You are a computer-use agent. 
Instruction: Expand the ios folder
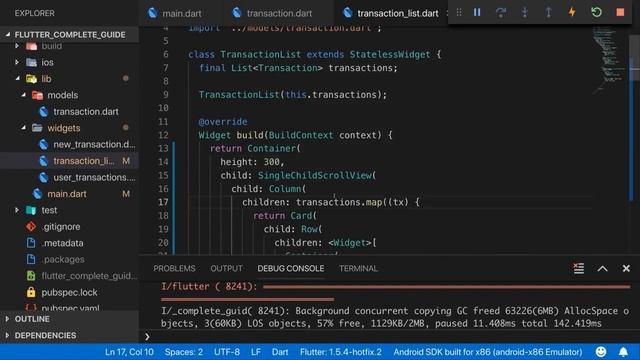tap(17, 62)
